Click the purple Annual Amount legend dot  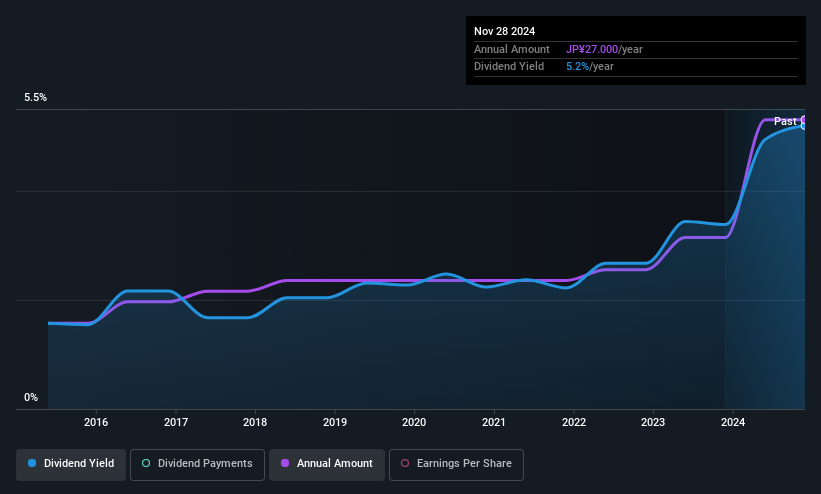click(285, 463)
